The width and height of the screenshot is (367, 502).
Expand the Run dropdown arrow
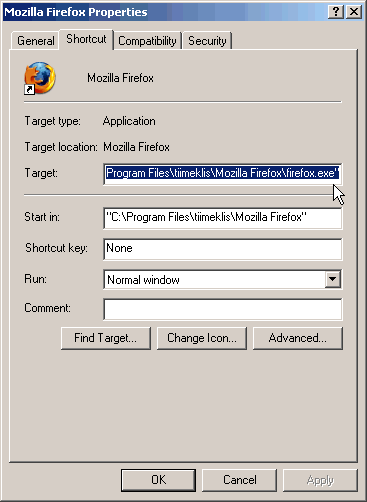333,279
